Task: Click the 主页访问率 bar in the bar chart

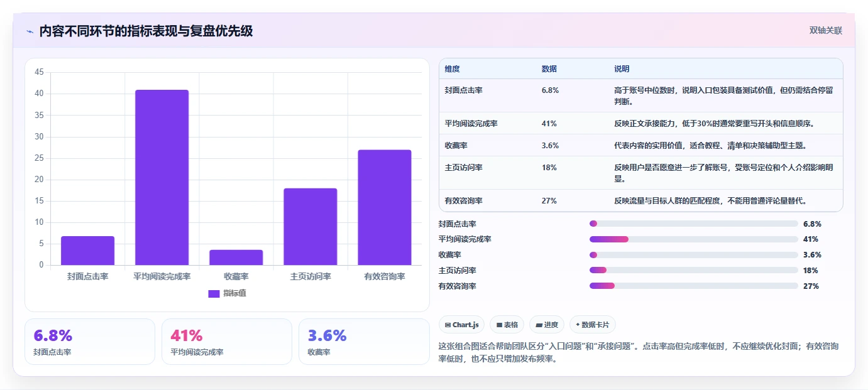Action: (x=310, y=227)
